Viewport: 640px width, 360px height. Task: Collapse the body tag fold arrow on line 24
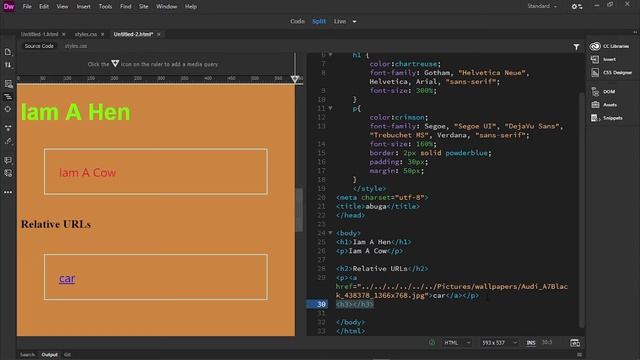[330, 233]
